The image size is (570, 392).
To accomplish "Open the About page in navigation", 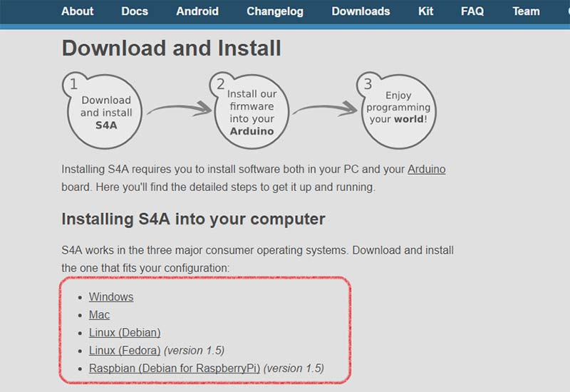I will pos(78,11).
